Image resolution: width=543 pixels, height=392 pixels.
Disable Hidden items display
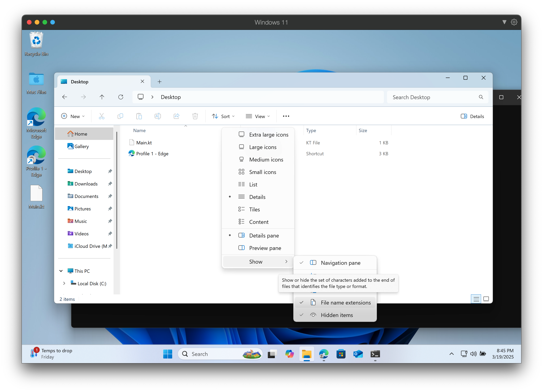337,315
